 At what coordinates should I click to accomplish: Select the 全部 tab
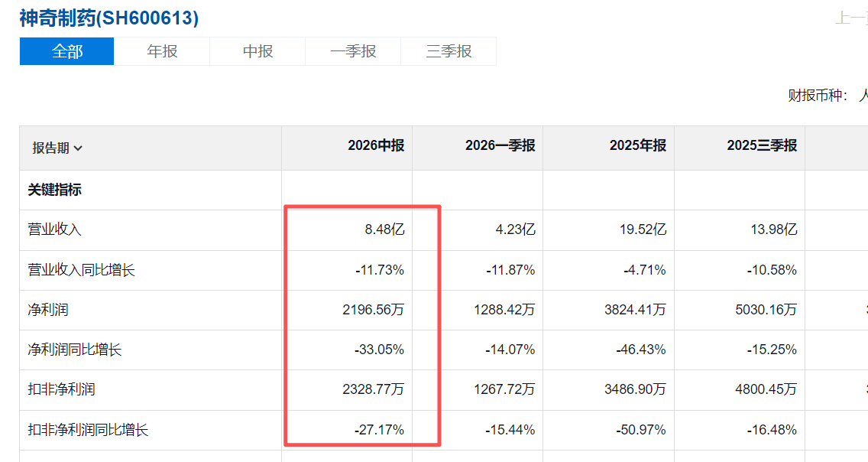point(67,51)
